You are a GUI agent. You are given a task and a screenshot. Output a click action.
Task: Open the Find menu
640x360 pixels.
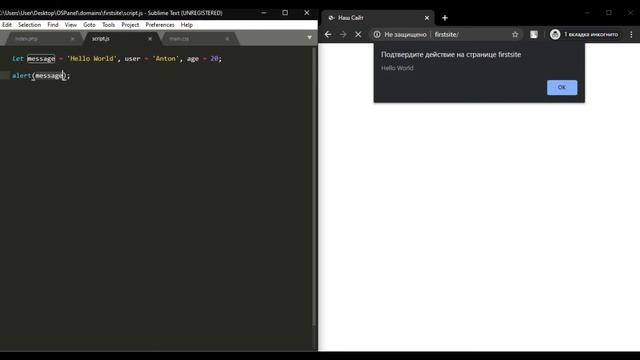pyautogui.click(x=53, y=25)
